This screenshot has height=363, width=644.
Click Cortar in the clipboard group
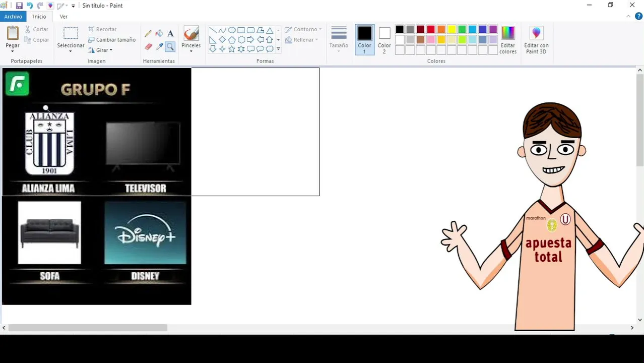[x=37, y=29]
